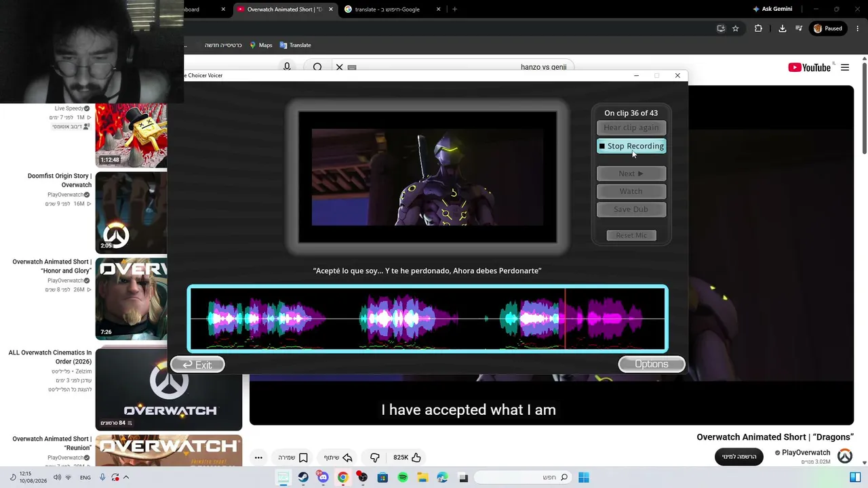
Task: Open the ENG language indicator
Action: [x=85, y=478]
